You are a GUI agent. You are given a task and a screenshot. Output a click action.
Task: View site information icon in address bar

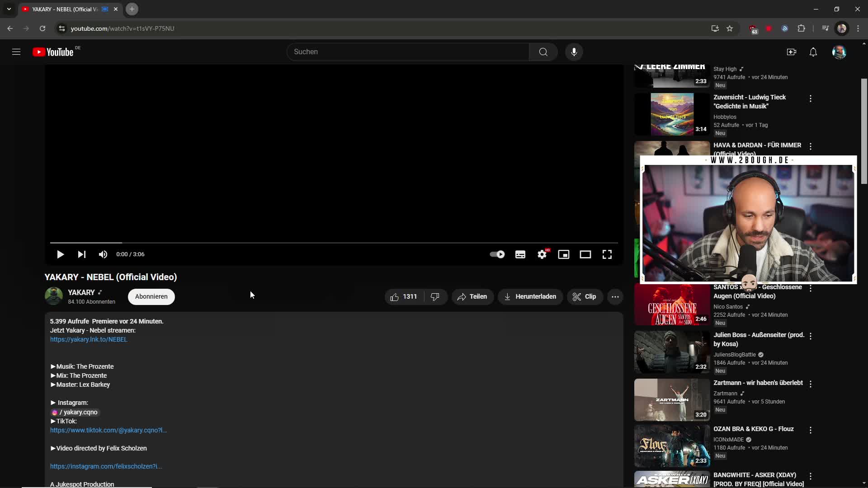coord(62,28)
